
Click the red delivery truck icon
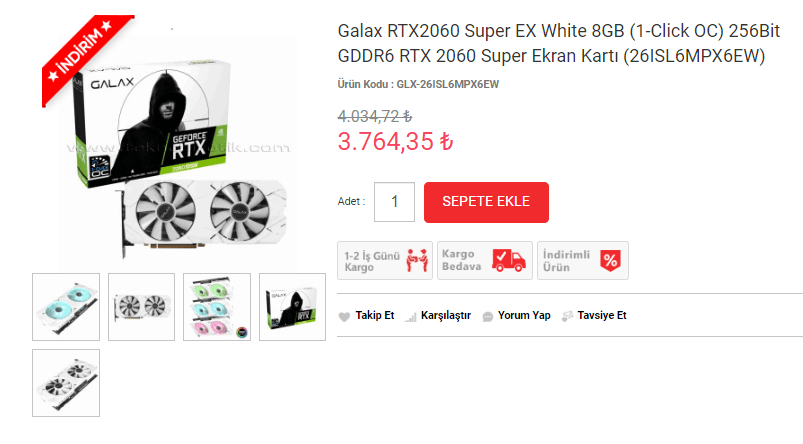click(x=509, y=260)
